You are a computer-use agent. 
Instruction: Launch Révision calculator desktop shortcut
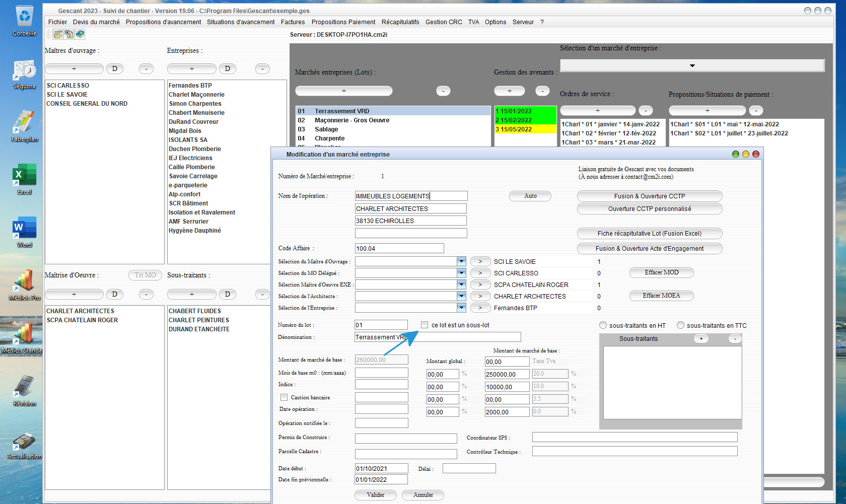(24, 391)
